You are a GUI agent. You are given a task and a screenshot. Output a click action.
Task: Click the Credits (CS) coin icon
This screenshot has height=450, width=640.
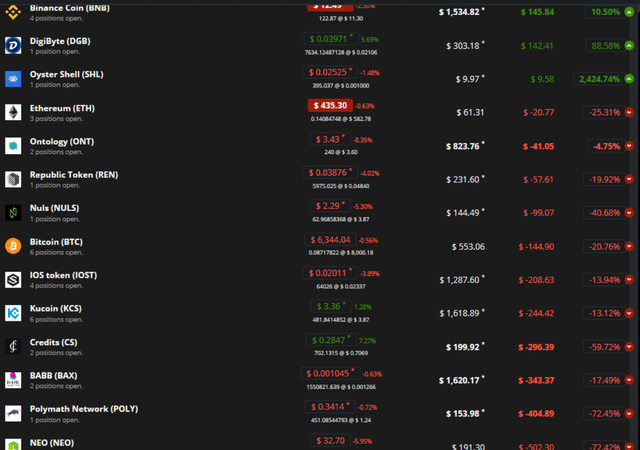click(13, 347)
